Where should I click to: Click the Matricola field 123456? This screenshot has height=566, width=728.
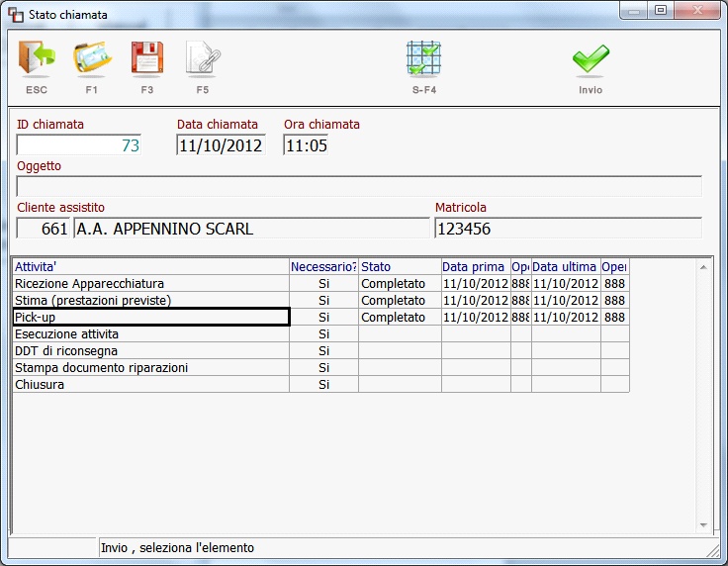pos(569,229)
